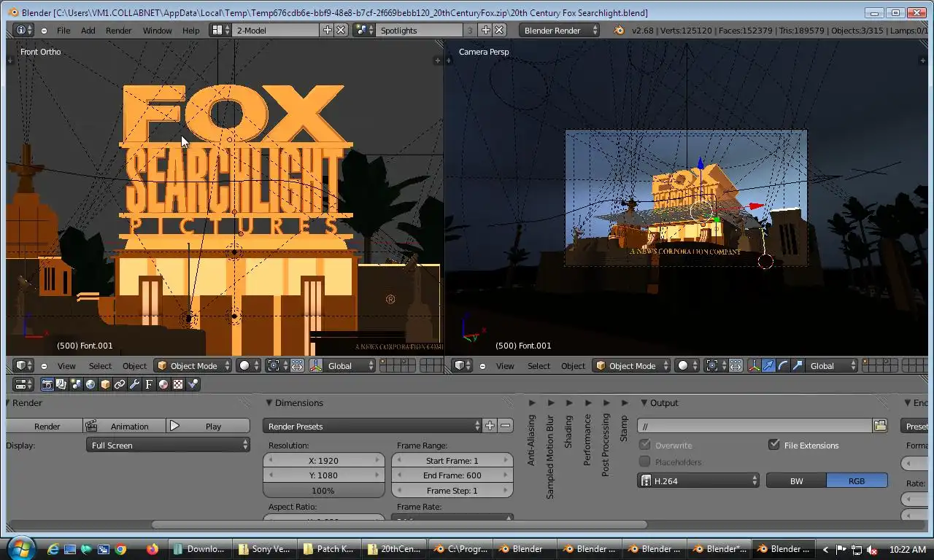Click the screen layout browse icon

coord(219,30)
